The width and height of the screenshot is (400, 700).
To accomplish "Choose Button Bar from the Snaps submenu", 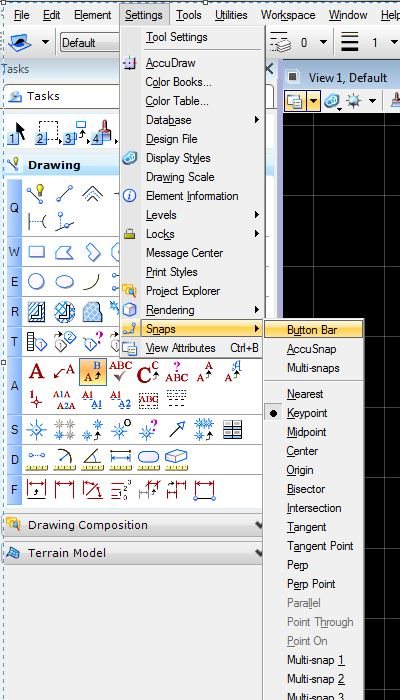I will pyautogui.click(x=314, y=330).
